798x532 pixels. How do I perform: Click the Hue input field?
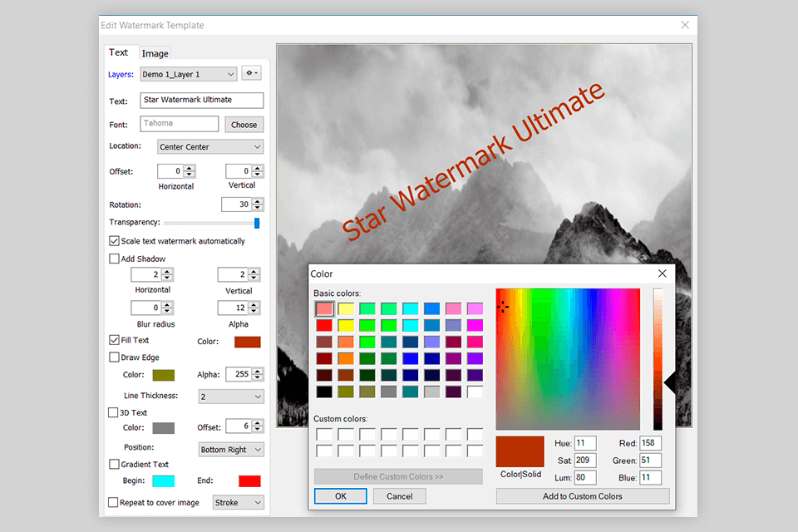[x=585, y=443]
